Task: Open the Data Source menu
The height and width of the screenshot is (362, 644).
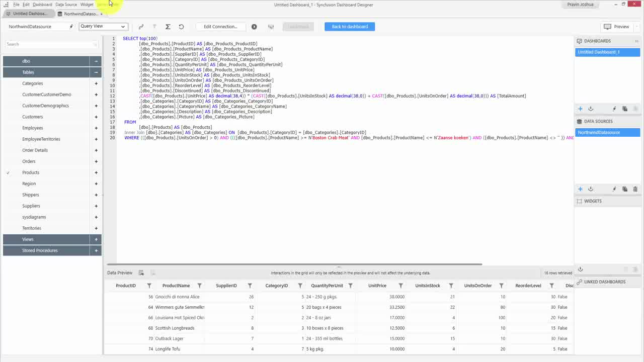Action: tap(66, 5)
